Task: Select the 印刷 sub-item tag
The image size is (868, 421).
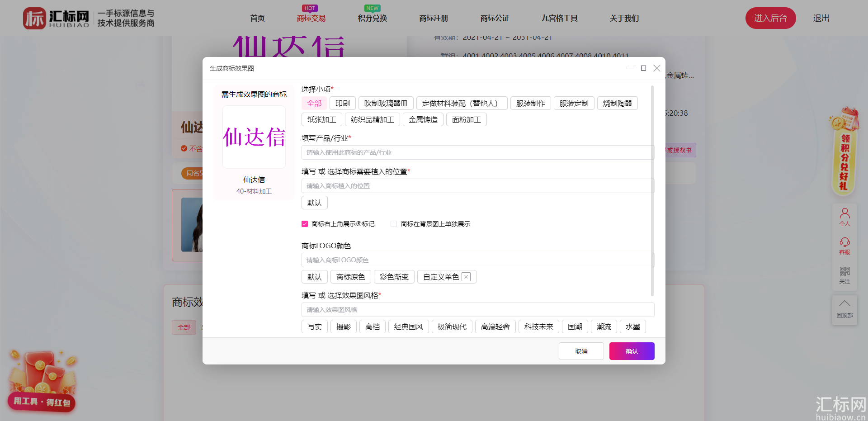Action: coord(343,104)
